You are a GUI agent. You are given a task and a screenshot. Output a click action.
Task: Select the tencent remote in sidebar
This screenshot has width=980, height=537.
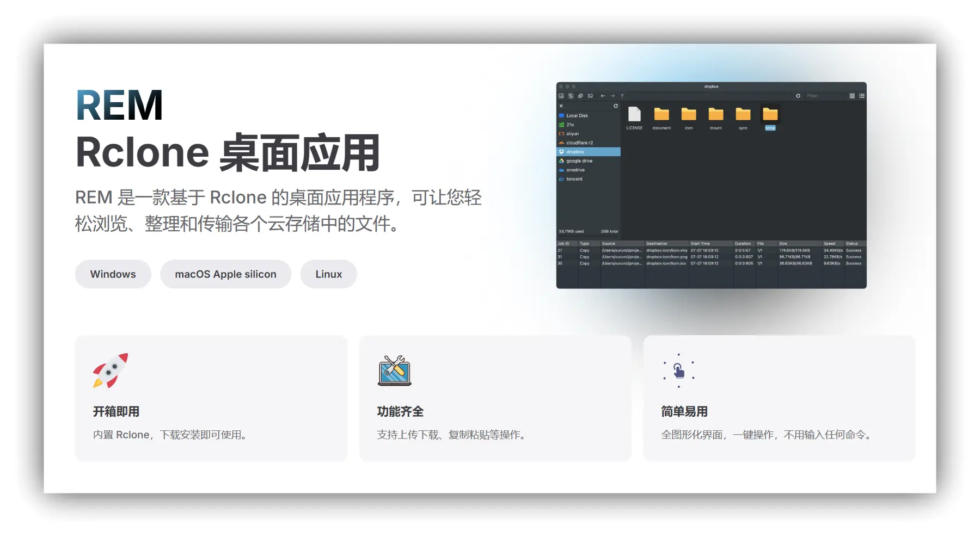point(589,179)
